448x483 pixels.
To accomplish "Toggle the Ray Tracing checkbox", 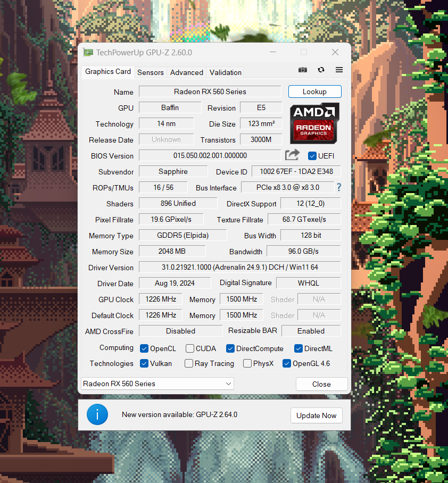I will click(x=188, y=363).
